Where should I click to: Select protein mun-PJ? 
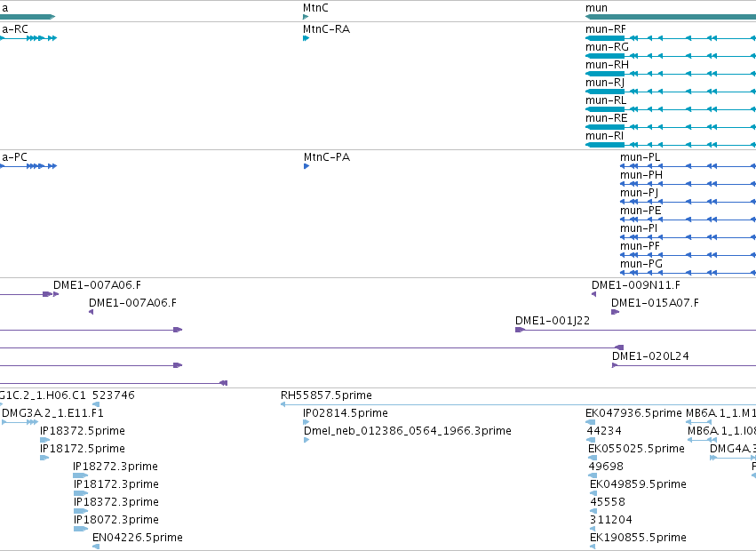point(688,202)
